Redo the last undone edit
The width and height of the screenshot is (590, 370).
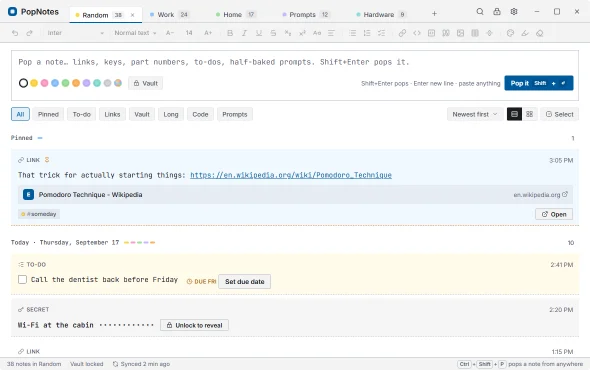coord(29,33)
